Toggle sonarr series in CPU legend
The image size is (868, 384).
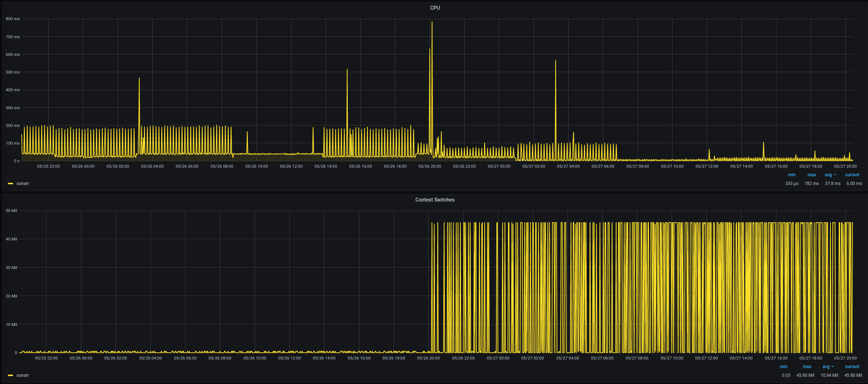tap(23, 184)
